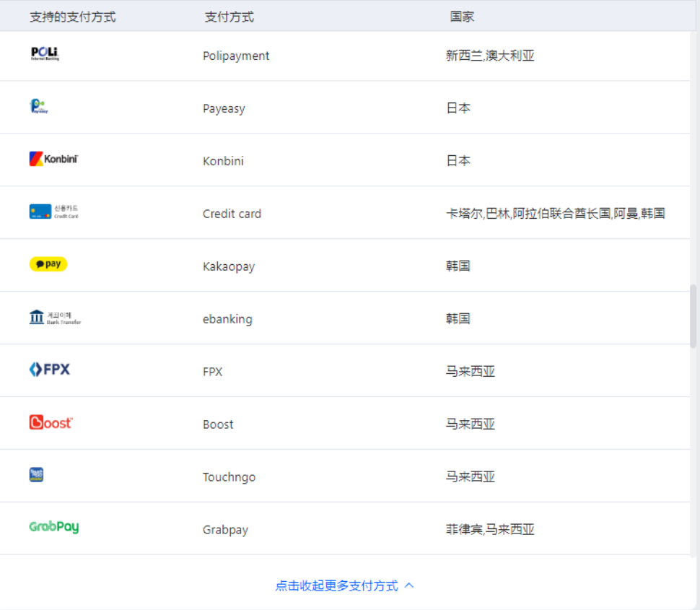Click the Konbini payment logo
Screen dimensions: 700x610
[53, 158]
